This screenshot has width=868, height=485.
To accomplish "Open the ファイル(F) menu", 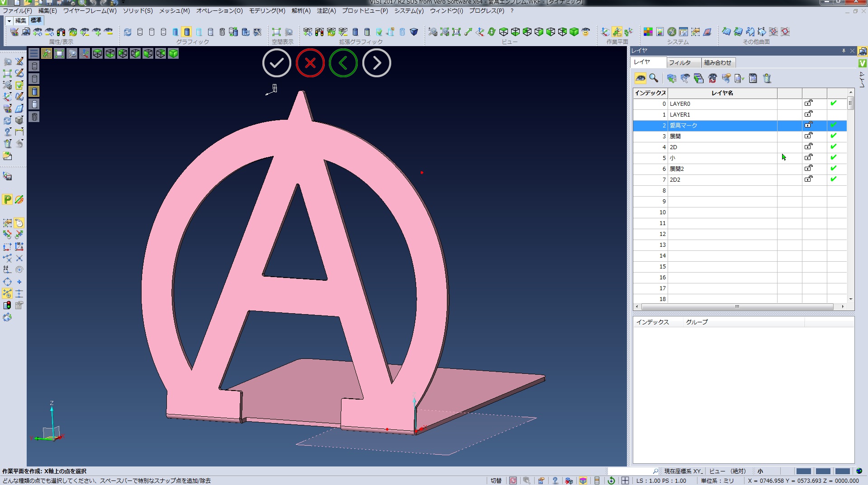I will click(x=17, y=10).
